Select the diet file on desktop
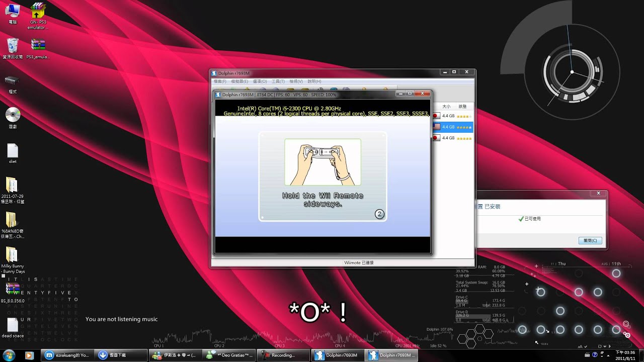The image size is (644, 362). click(13, 153)
